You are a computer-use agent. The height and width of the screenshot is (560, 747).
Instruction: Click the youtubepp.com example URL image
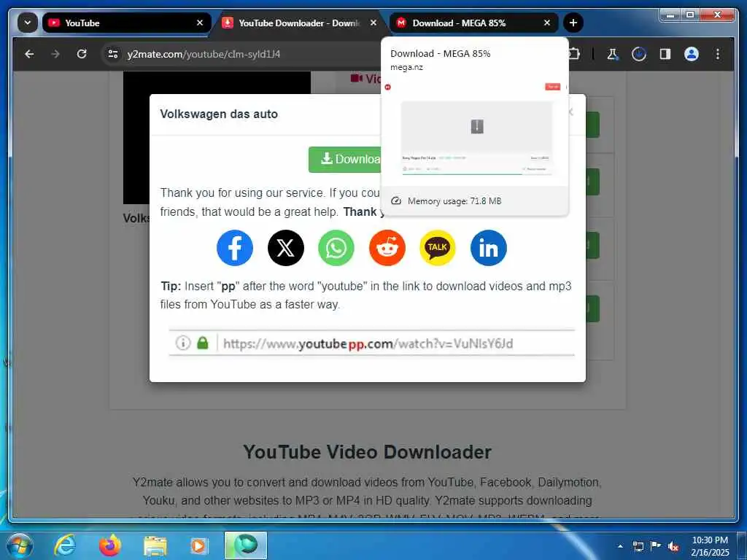(371, 343)
